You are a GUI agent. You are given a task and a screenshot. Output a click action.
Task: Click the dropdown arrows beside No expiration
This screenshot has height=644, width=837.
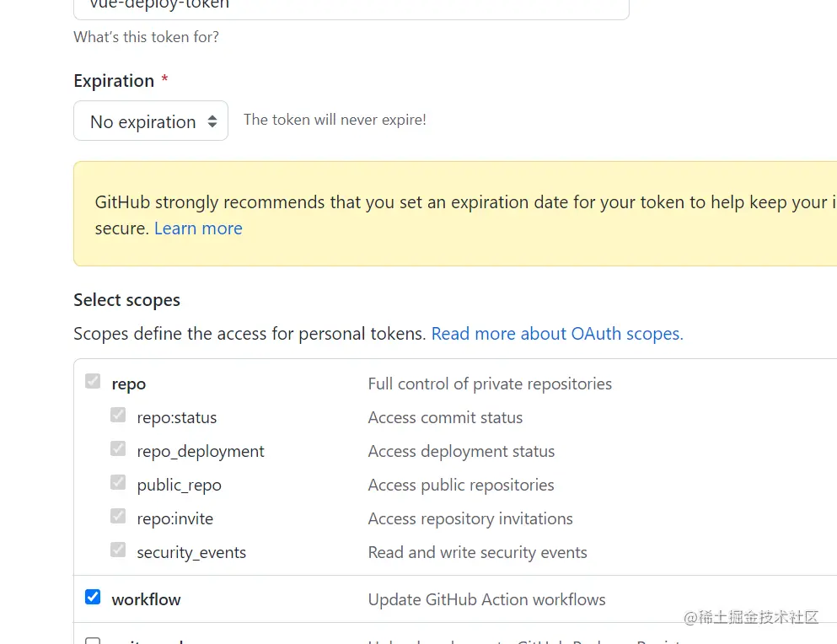point(212,121)
